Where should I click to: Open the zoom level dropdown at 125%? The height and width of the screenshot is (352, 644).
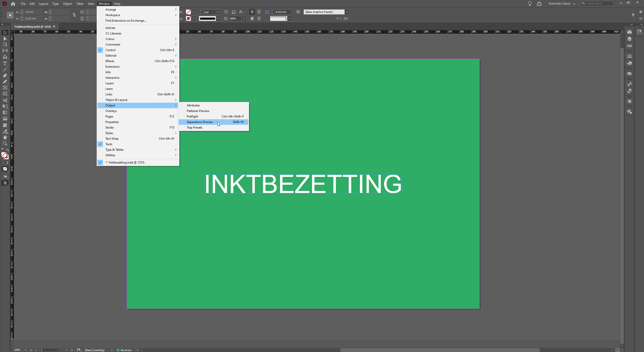click(26, 350)
